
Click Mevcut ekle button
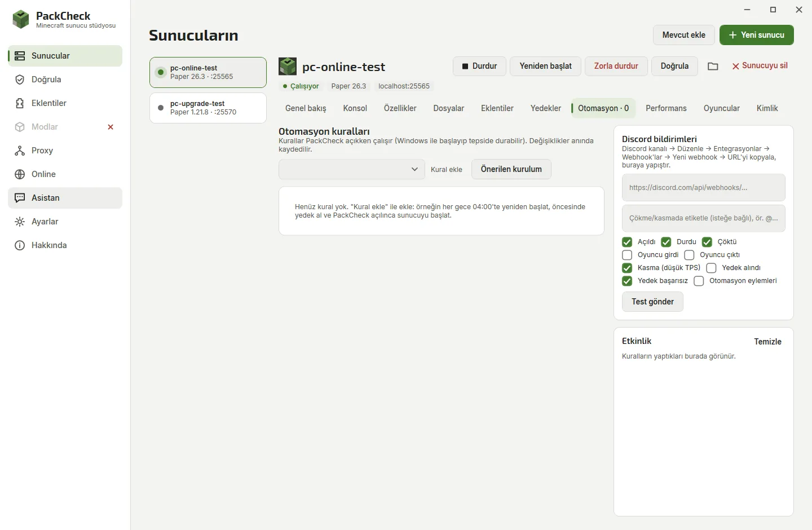click(684, 35)
